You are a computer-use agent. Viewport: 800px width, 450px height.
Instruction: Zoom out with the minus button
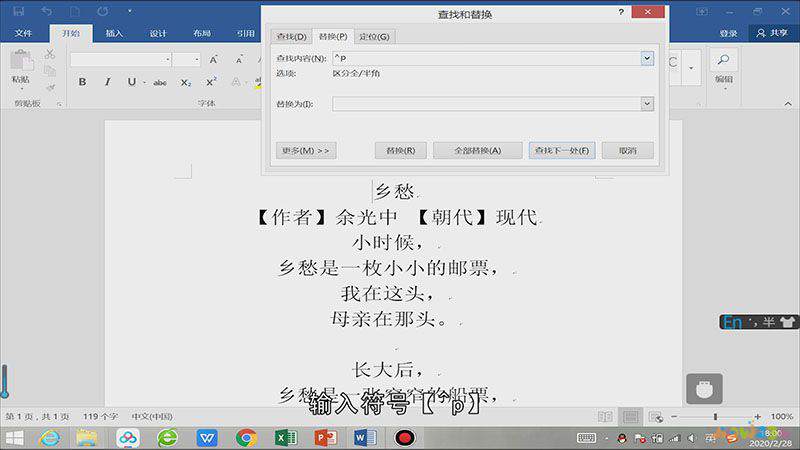pyautogui.click(x=674, y=417)
